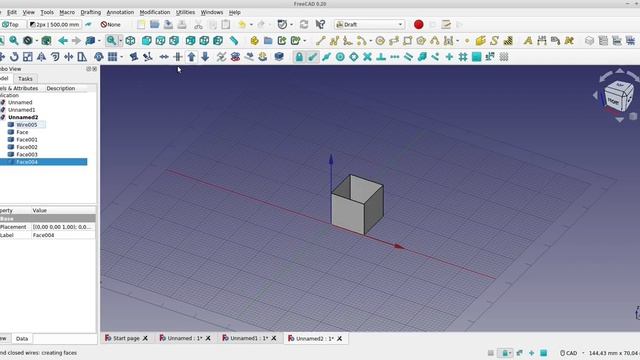Click the Upgrade arrow icon

click(x=191, y=57)
